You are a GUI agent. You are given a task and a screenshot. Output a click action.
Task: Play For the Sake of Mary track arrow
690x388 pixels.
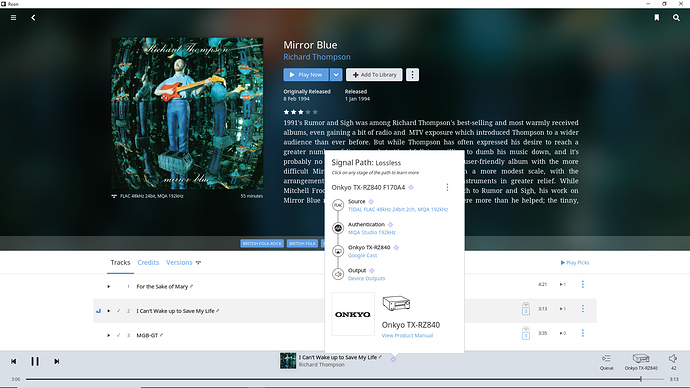pyautogui.click(x=109, y=287)
